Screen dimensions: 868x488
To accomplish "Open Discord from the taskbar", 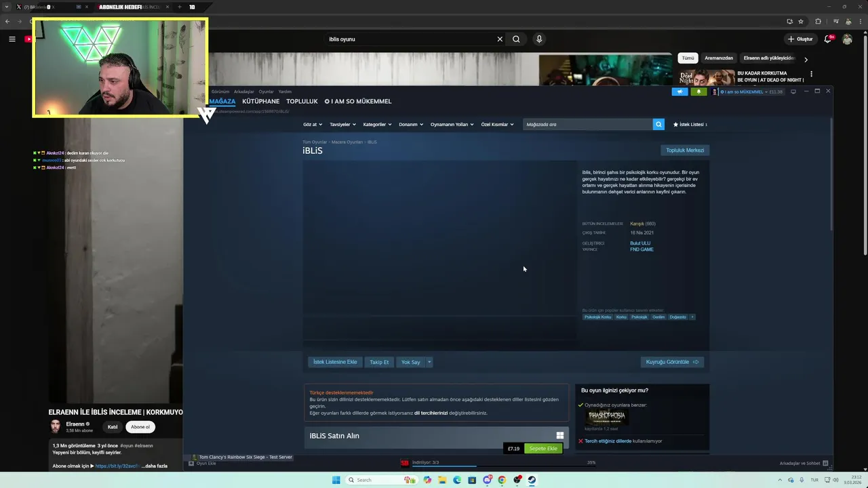I will point(487,480).
